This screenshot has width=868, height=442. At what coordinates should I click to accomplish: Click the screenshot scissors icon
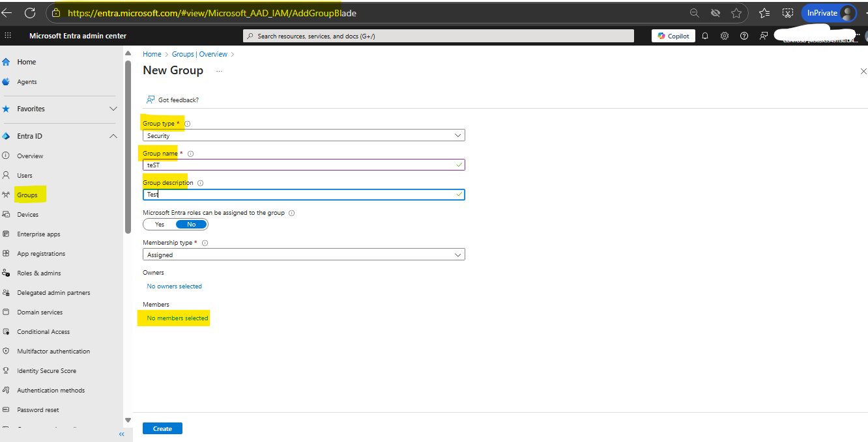[787, 13]
